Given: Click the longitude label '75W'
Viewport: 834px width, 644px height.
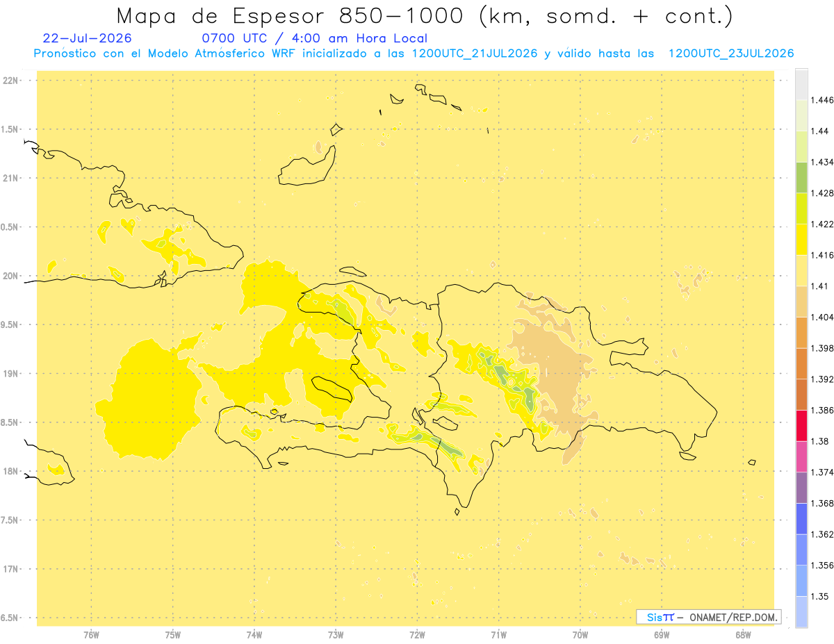Looking at the screenshot, I should pos(173,635).
